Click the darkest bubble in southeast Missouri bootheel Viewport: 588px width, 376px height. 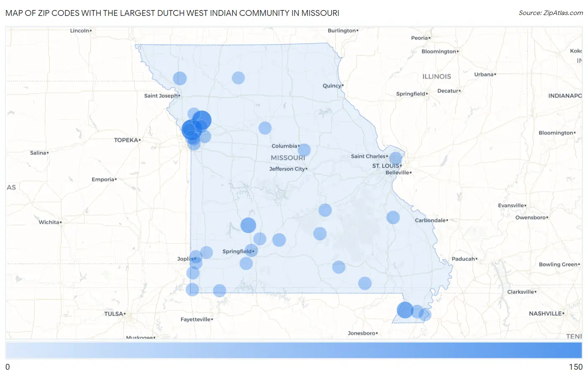point(405,310)
